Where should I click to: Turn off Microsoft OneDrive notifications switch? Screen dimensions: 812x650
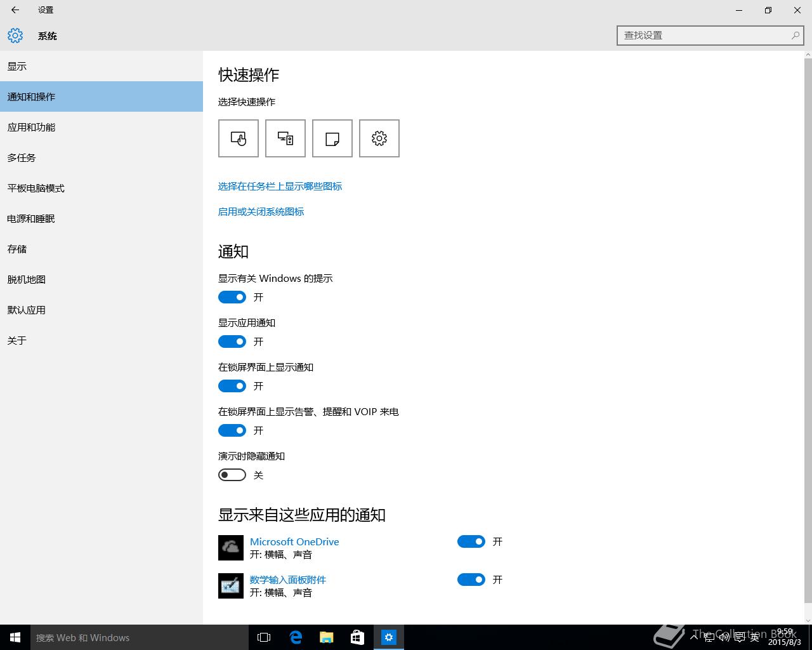tap(471, 541)
